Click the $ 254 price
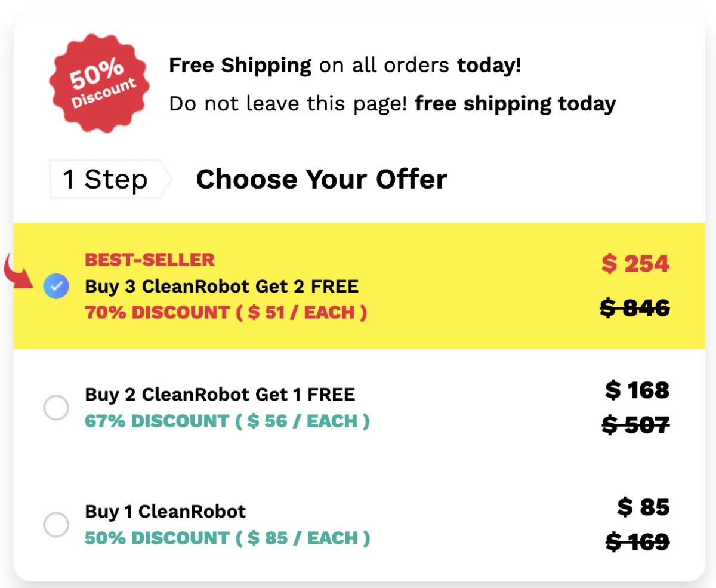Viewport: 716px width, 588px height. [x=635, y=263]
